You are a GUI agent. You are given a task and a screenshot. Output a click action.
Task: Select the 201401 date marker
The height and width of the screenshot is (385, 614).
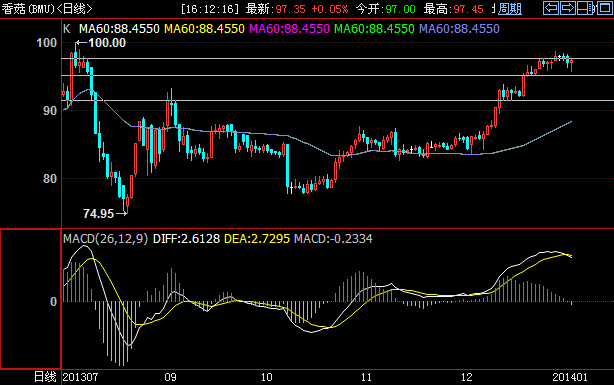pyautogui.click(x=570, y=377)
